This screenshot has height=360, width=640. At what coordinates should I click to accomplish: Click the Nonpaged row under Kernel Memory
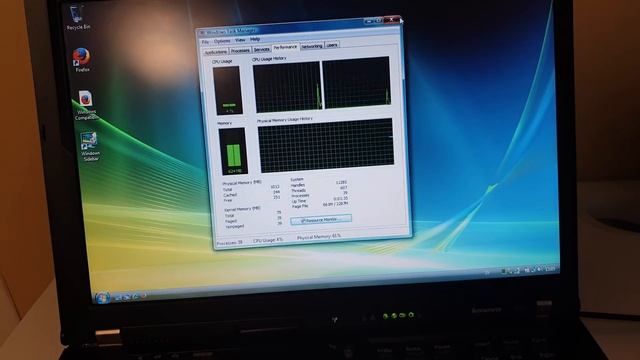[x=253, y=224]
